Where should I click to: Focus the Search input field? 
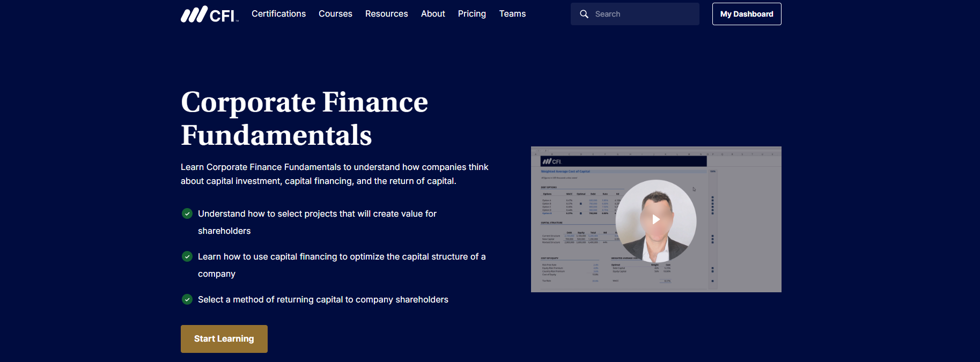635,14
